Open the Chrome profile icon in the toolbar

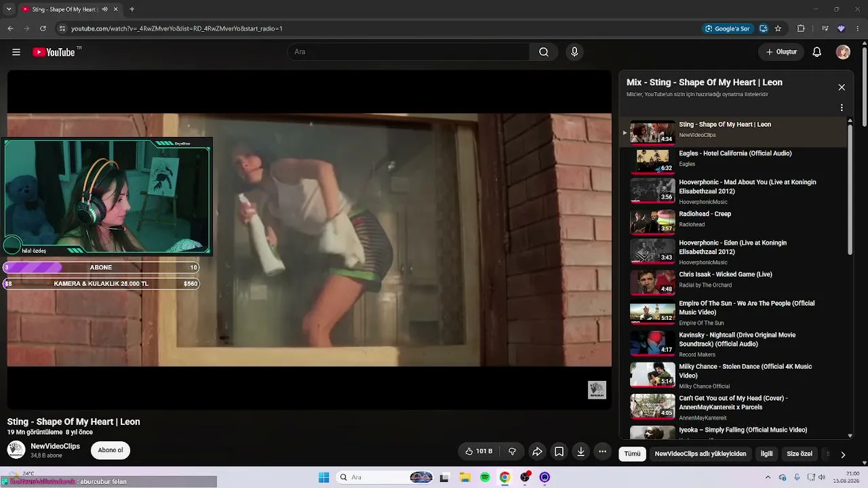[x=842, y=28]
